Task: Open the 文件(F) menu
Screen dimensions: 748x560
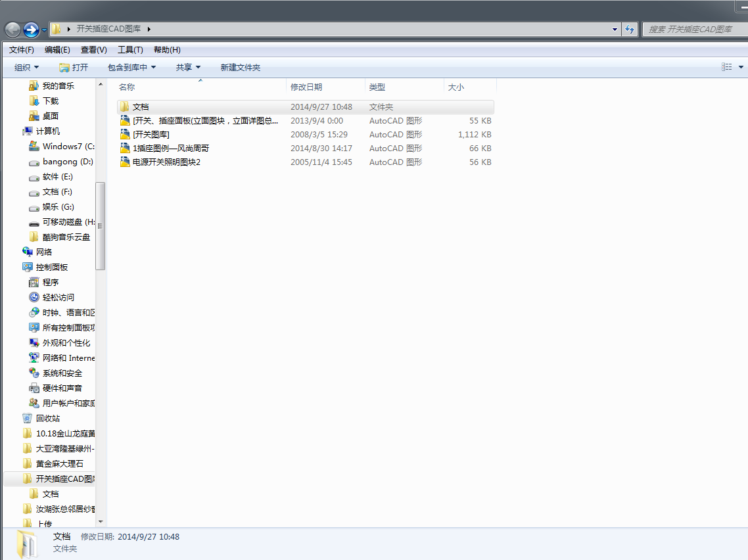Action: [22, 49]
